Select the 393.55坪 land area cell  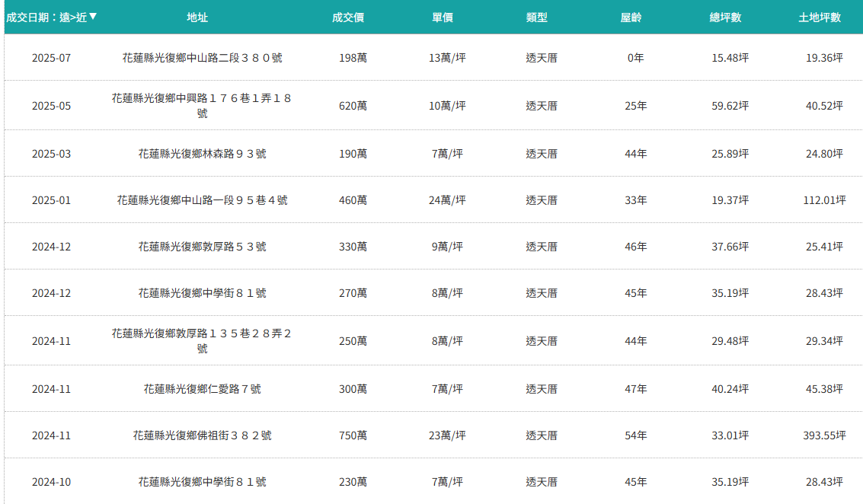(x=824, y=435)
